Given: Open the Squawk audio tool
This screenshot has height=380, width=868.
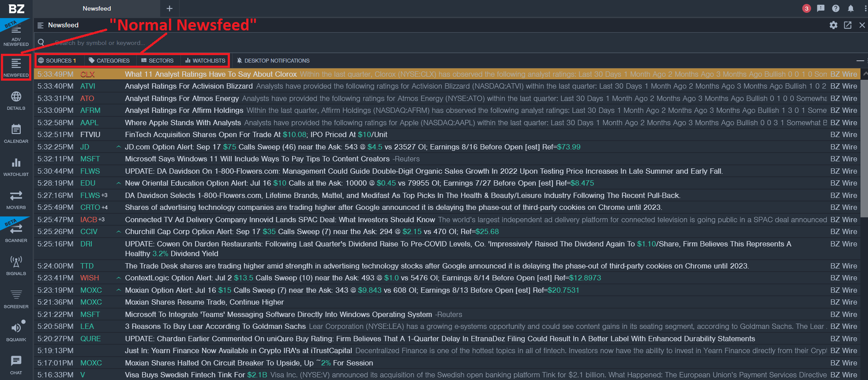Looking at the screenshot, I should pos(16,332).
